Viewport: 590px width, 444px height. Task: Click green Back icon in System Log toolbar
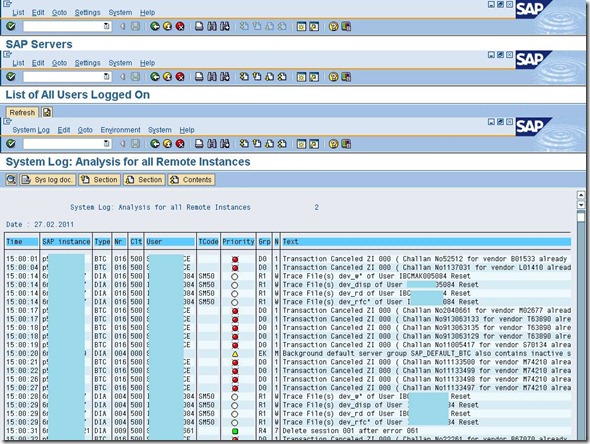coord(155,144)
